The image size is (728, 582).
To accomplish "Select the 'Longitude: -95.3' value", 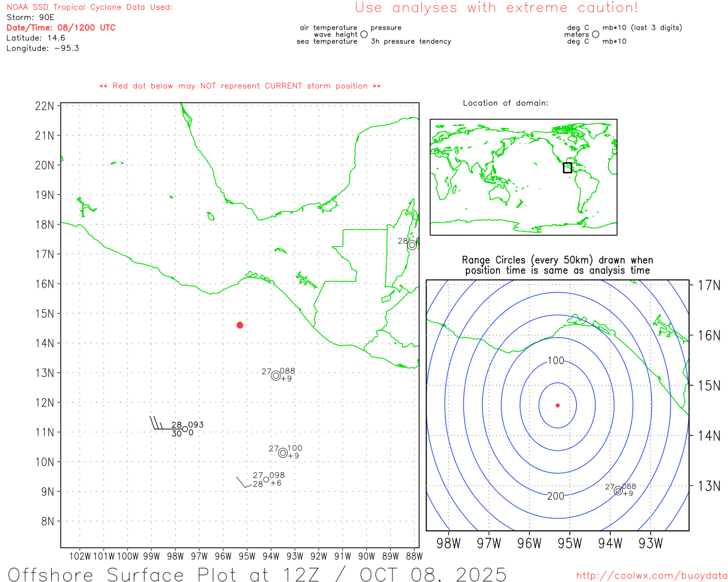I will click(43, 48).
